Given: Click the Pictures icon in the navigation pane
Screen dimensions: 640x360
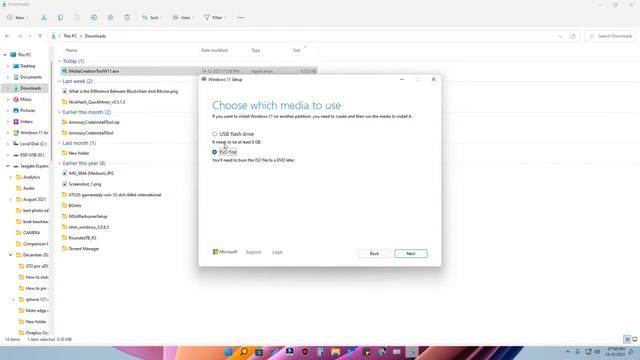Looking at the screenshot, I should [16, 110].
